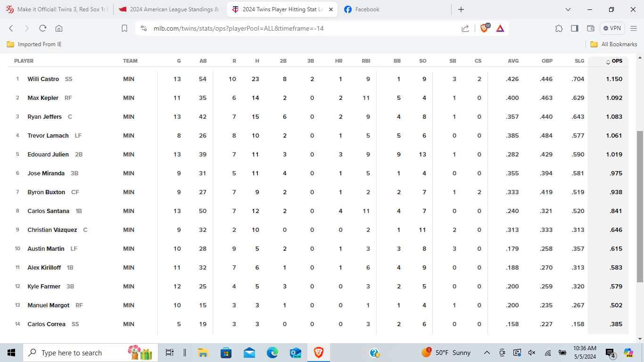Open the tab search dropdown chevron

(568, 9)
